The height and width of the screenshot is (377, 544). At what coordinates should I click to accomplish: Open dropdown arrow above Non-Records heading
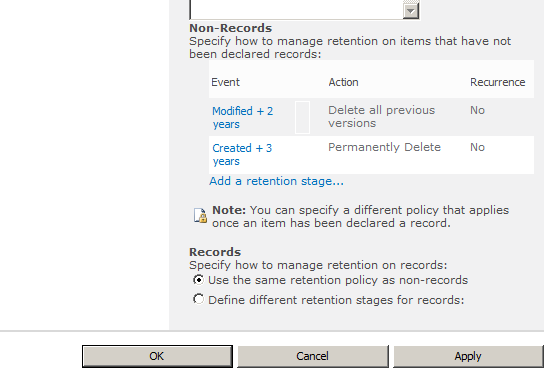click(411, 10)
